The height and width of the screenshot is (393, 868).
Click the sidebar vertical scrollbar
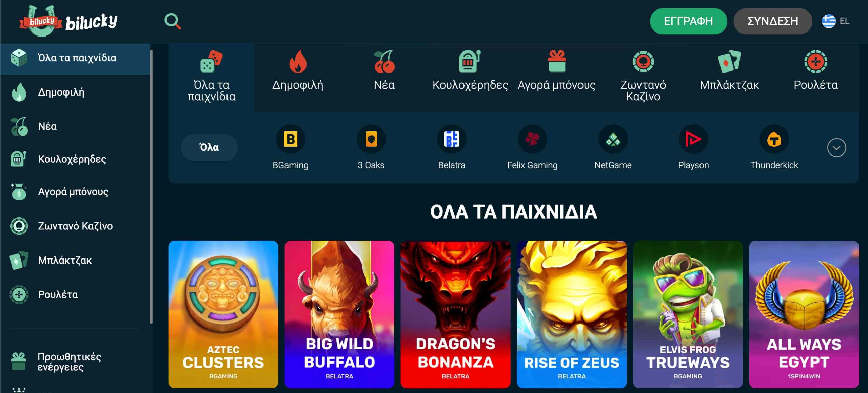click(x=151, y=186)
